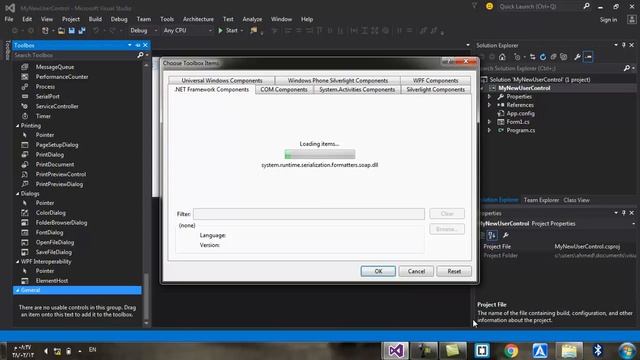Switch to WPF Components tab

coord(436,80)
